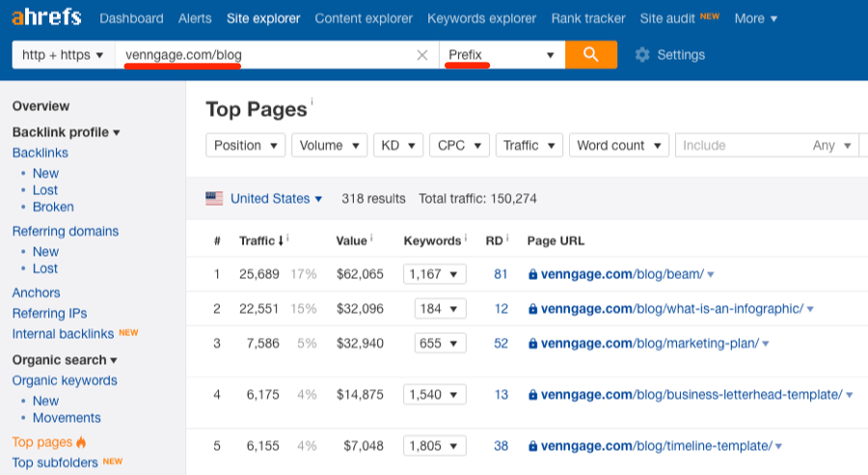Expand the Position filter dropdown
The width and height of the screenshot is (868, 475).
tap(246, 145)
